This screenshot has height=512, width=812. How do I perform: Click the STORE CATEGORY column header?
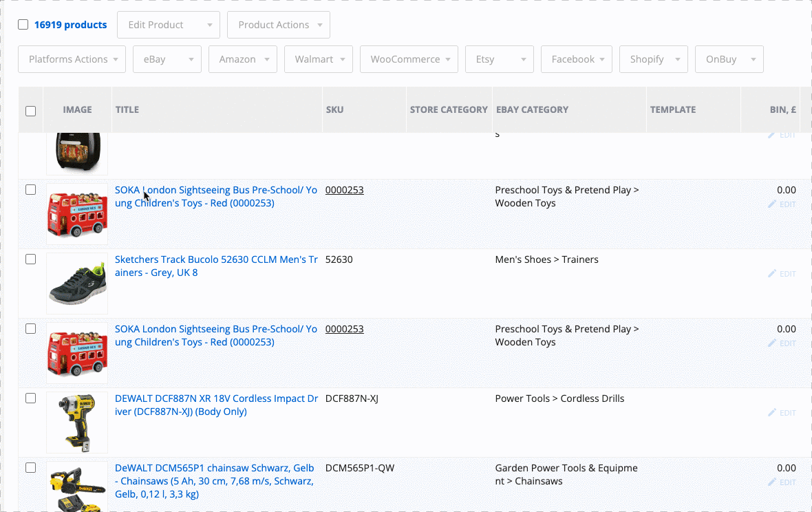[449, 109]
